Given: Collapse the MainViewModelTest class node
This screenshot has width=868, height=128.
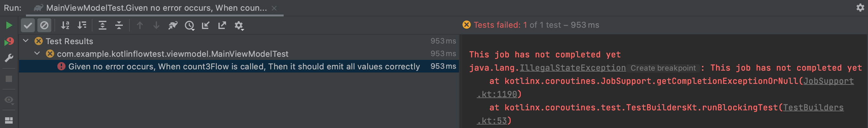Looking at the screenshot, I should (x=37, y=54).
